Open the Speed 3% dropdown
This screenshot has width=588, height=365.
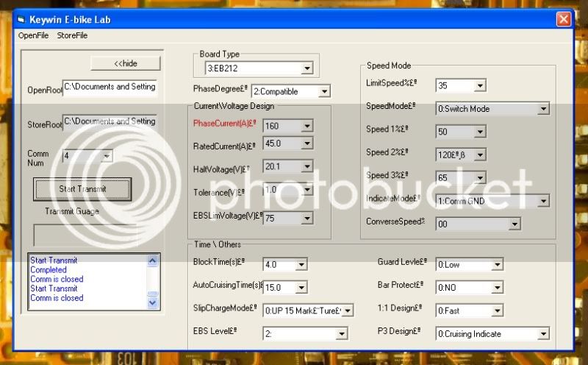[x=480, y=177]
